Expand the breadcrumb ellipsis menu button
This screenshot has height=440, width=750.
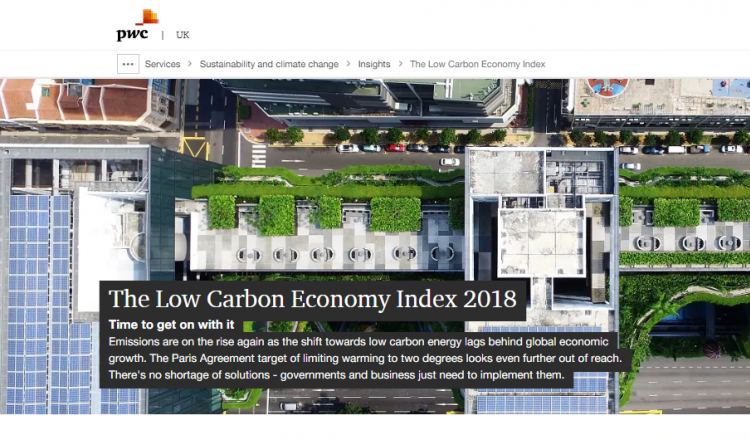128,64
